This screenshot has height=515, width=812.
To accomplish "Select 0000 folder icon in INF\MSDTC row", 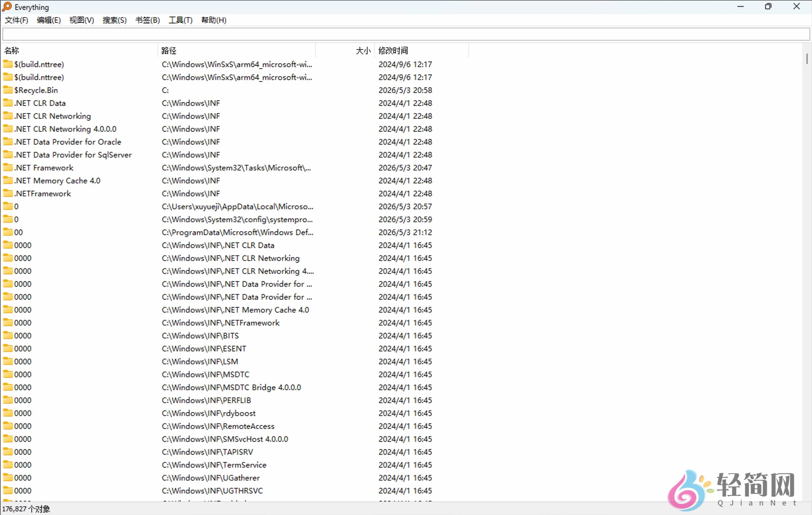I will pyautogui.click(x=8, y=374).
